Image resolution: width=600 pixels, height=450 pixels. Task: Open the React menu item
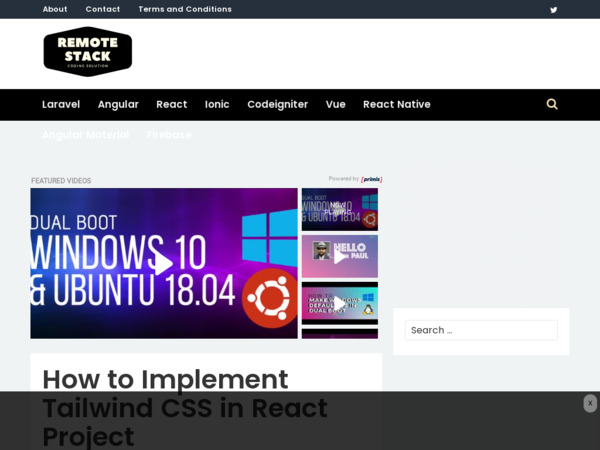tap(171, 104)
